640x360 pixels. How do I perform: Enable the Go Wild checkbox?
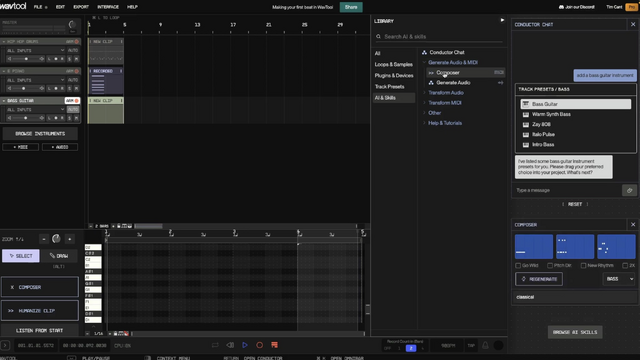pos(518,265)
